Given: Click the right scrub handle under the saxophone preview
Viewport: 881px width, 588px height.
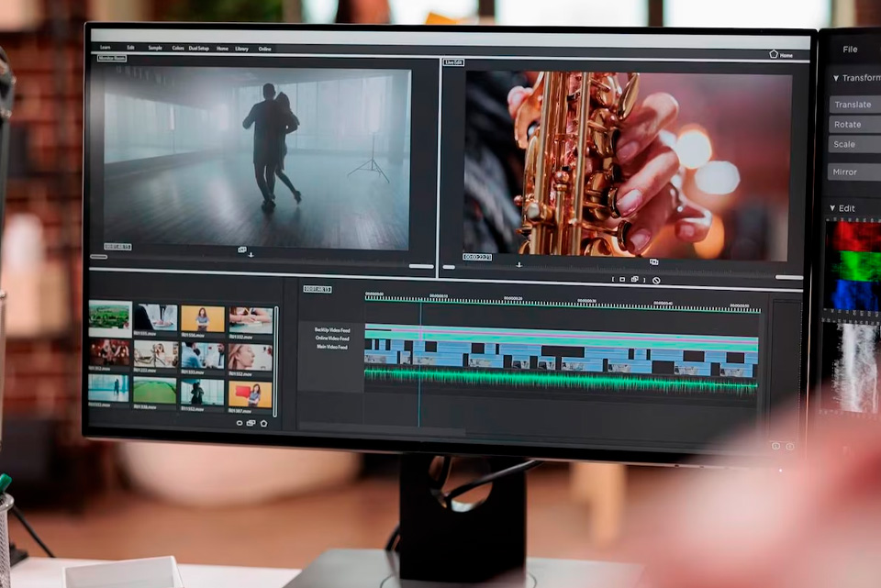Looking at the screenshot, I should tap(789, 277).
